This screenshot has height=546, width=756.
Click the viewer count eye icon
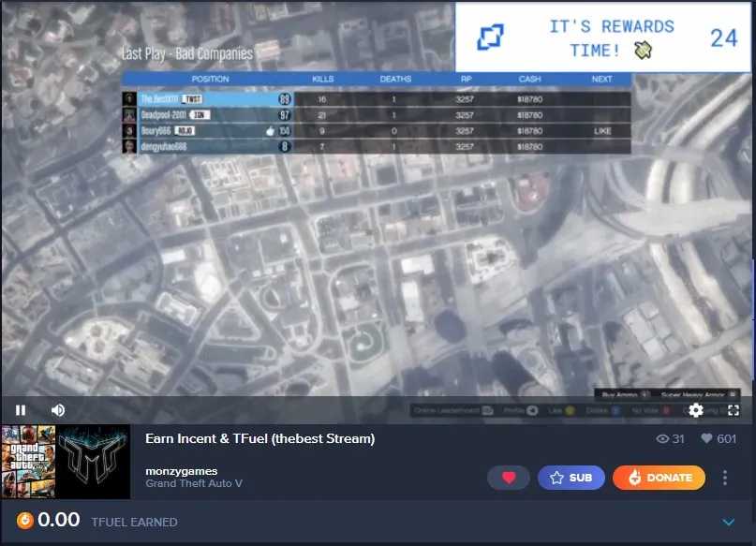click(x=662, y=438)
